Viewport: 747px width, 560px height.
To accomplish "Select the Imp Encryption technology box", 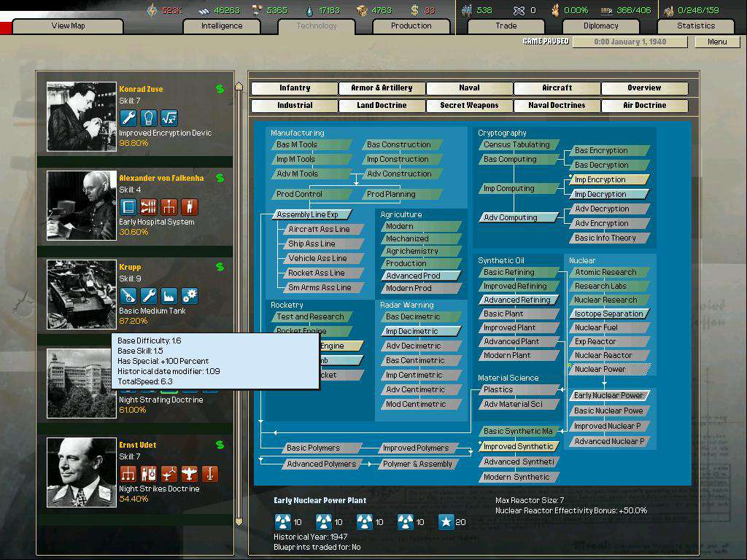I will [608, 179].
